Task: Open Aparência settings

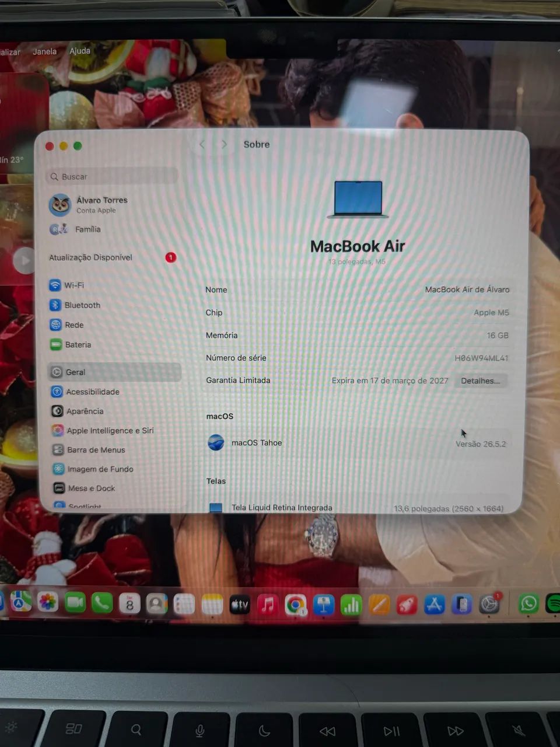Action: click(78, 411)
